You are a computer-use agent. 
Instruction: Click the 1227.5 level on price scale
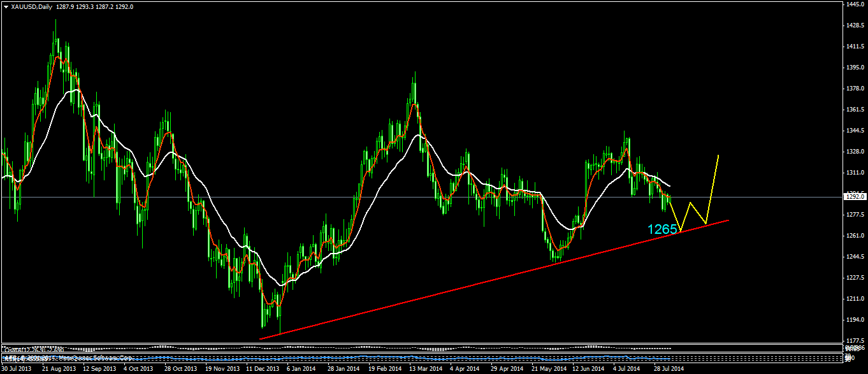coord(855,278)
